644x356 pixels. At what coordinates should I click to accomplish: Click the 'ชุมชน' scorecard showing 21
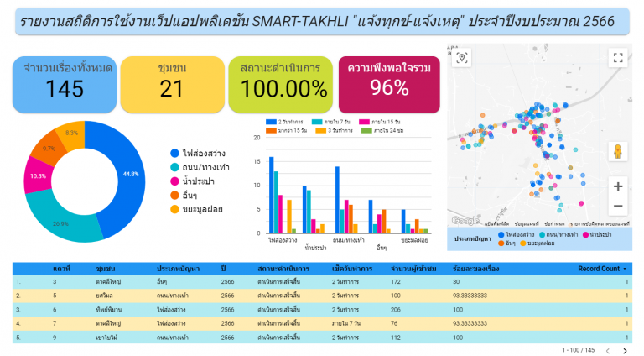tap(172, 84)
